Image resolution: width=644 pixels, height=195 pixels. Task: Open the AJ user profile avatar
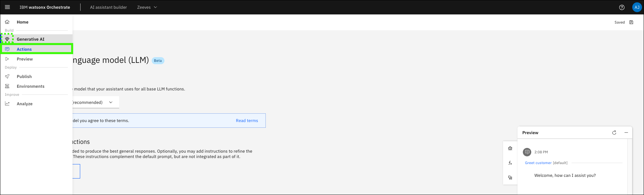click(x=637, y=7)
